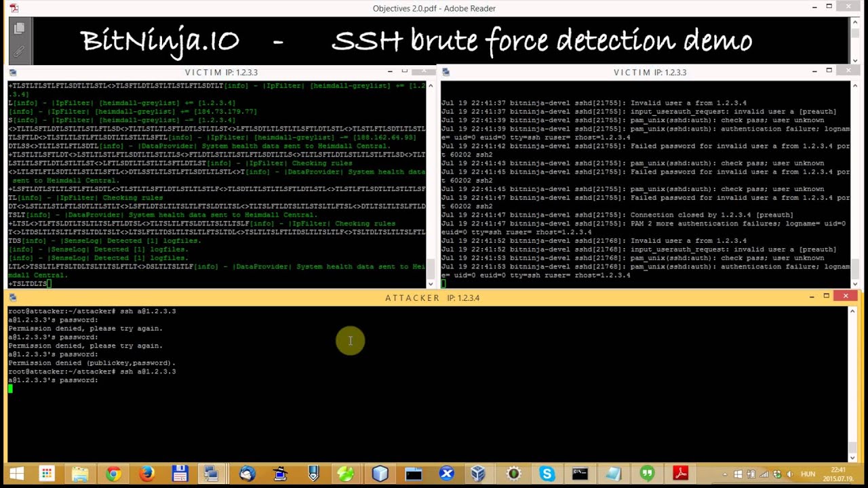Image resolution: width=868 pixels, height=488 pixels.
Task: Maximize the ATTACKER terminal window
Action: tap(827, 296)
